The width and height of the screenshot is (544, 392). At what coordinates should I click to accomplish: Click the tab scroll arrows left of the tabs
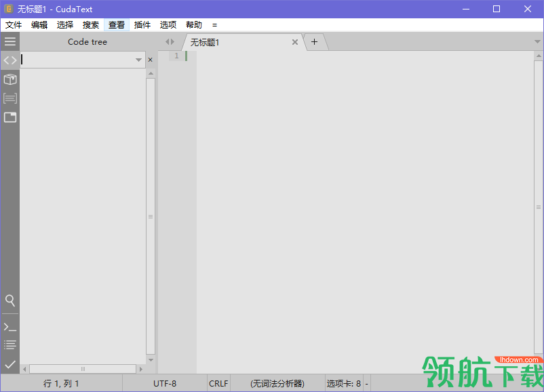[x=170, y=41]
